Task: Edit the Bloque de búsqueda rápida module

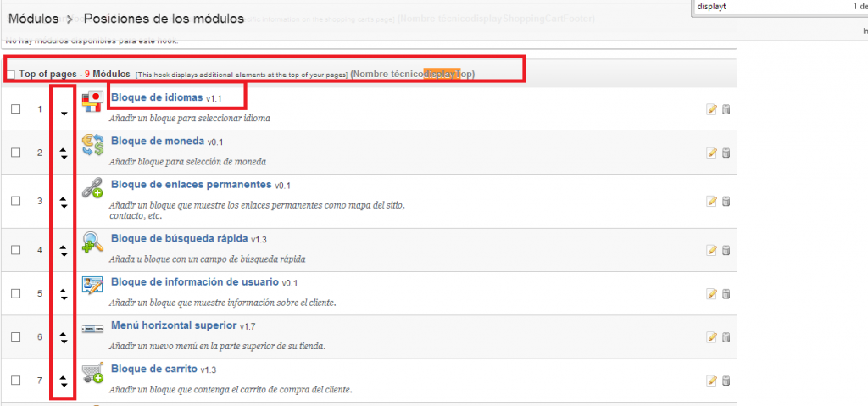Action: tap(712, 250)
